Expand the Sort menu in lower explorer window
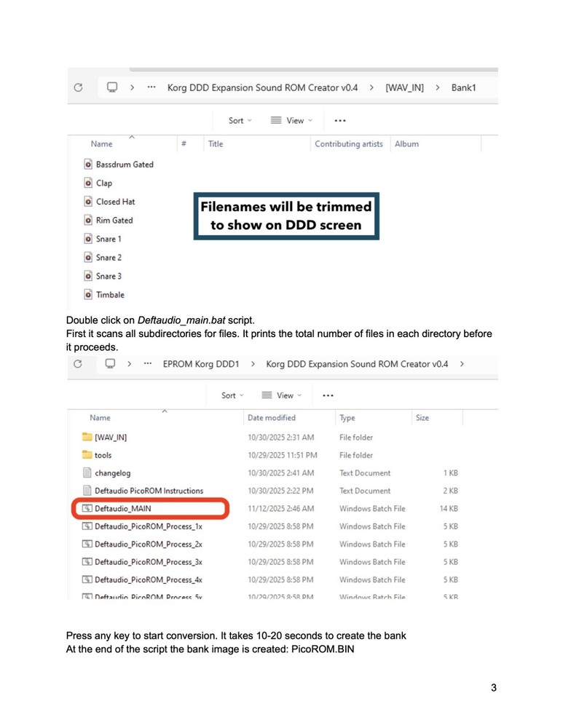The image size is (563, 728). 232,395
